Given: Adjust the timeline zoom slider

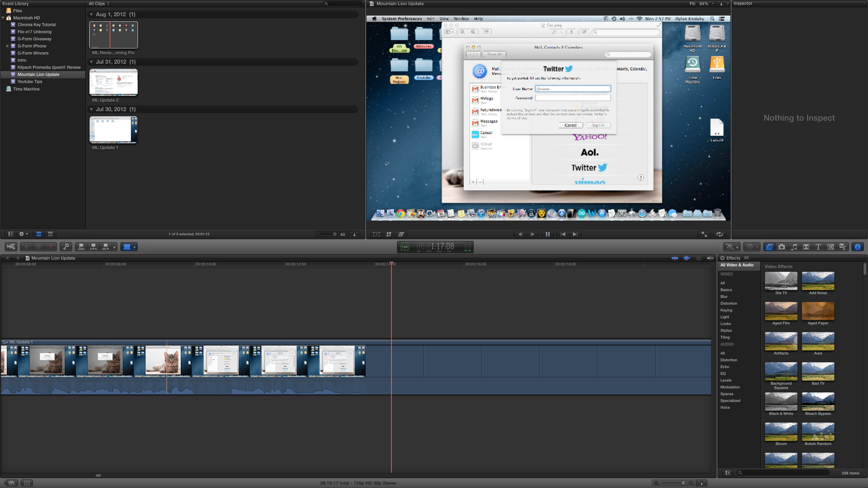Looking at the screenshot, I should (683, 483).
